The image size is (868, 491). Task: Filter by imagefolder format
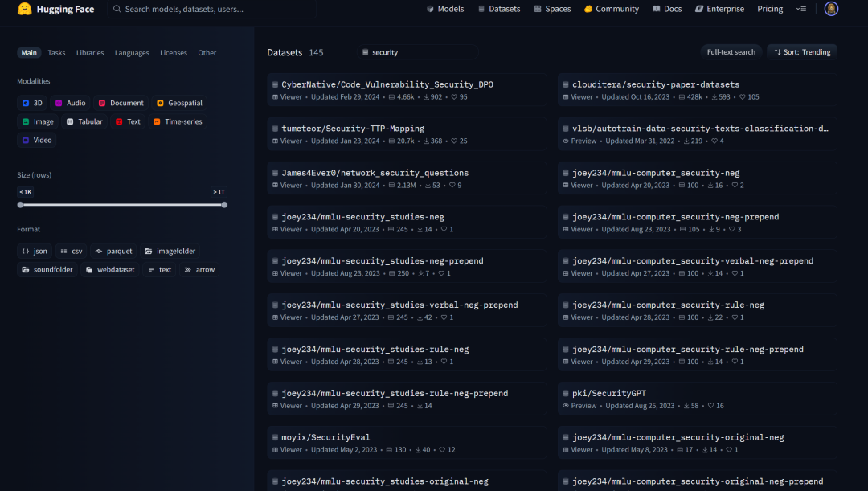coord(170,252)
